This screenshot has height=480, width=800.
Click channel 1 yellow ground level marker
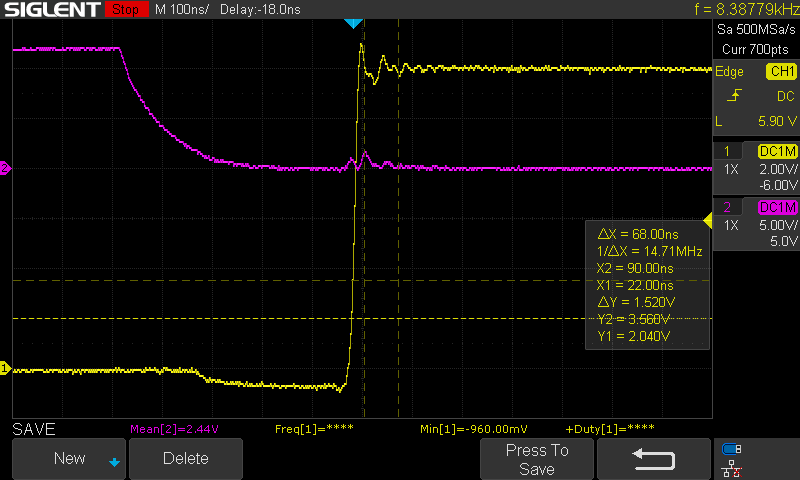pos(5,369)
